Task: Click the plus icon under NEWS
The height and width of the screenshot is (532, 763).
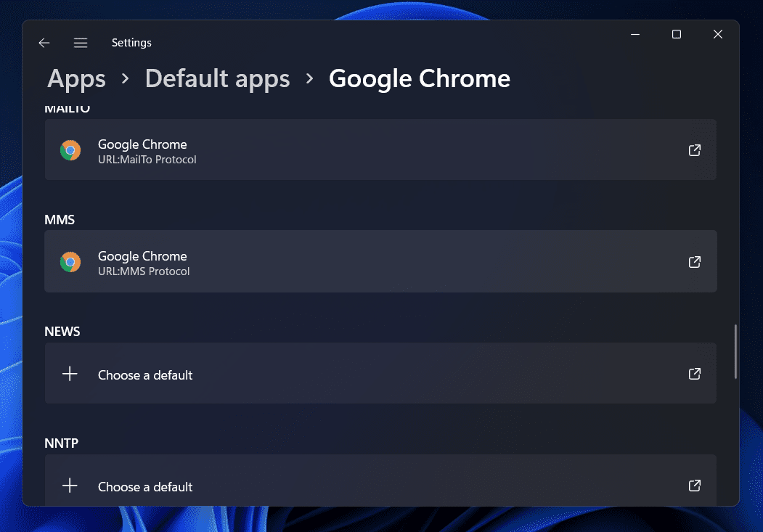Action: (x=70, y=374)
